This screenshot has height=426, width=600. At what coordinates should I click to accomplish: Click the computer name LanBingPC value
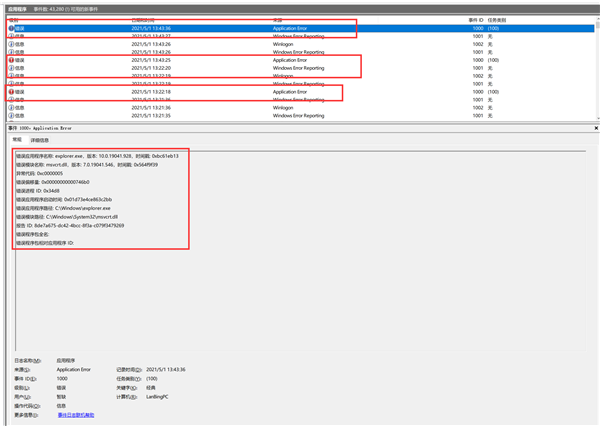click(157, 397)
